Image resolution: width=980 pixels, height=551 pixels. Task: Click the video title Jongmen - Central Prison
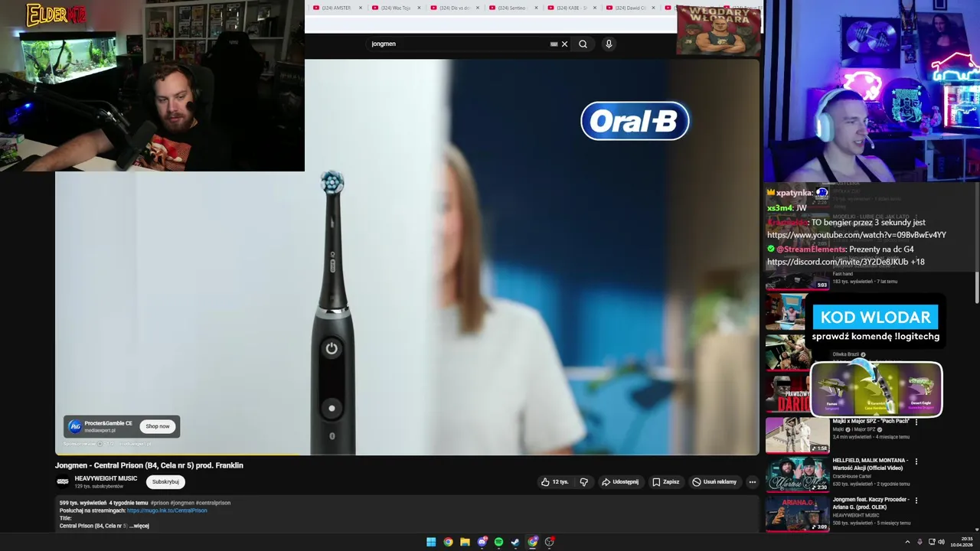pos(149,465)
